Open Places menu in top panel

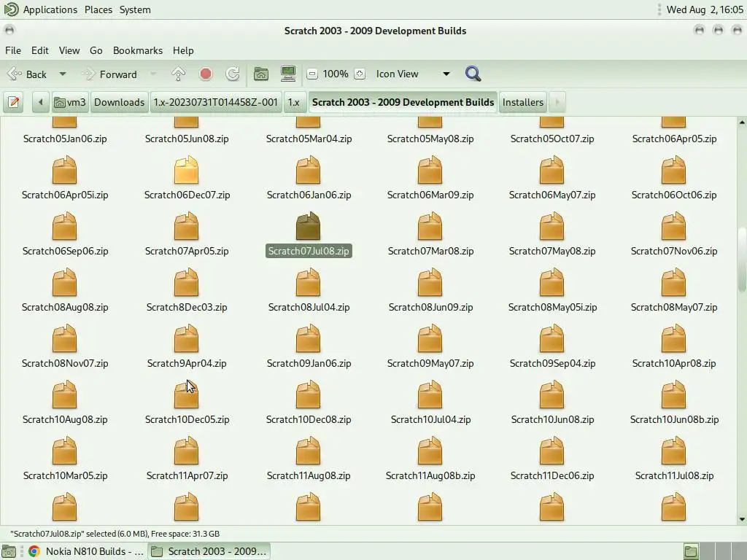(98, 9)
